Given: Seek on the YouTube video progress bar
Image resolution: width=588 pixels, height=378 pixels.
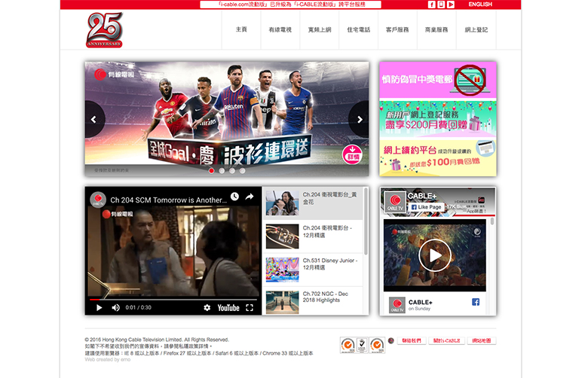Looking at the screenshot, I should (173, 300).
